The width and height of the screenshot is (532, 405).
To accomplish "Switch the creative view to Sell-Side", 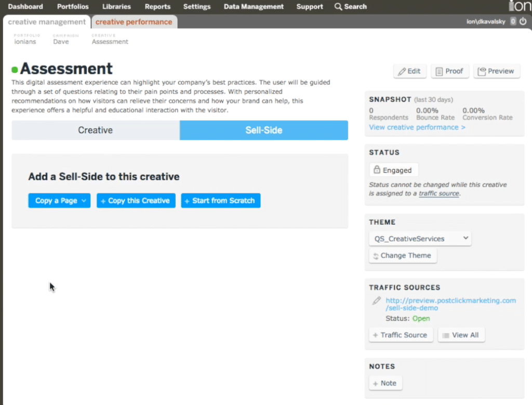I will click(263, 130).
